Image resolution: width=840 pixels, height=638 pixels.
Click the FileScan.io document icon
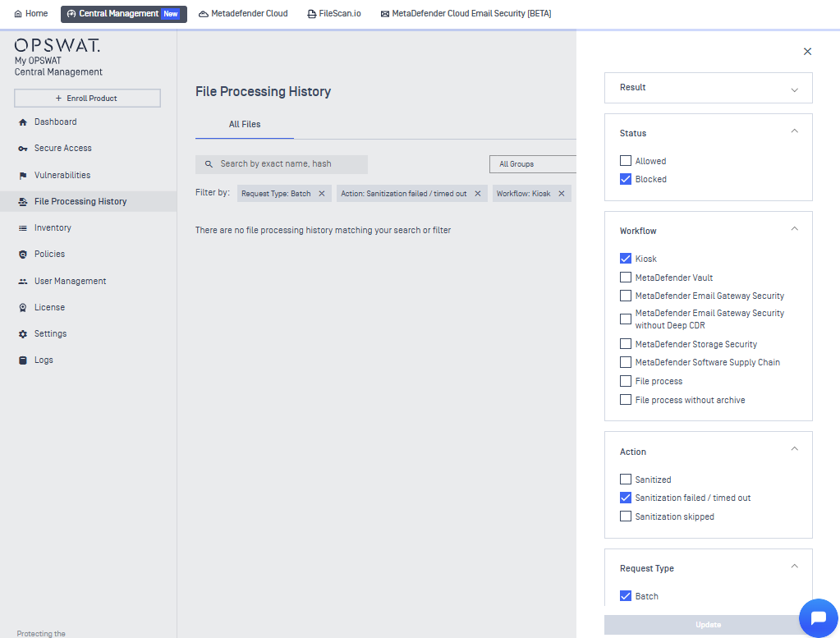(311, 14)
